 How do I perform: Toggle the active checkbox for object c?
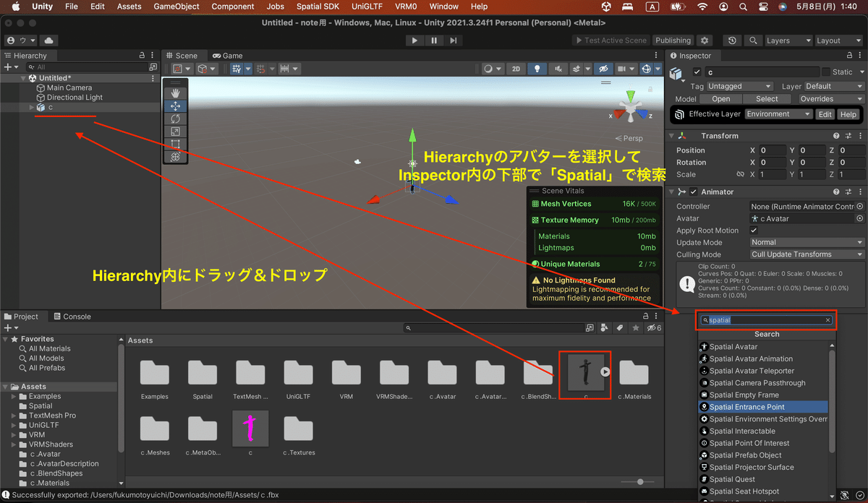point(697,72)
